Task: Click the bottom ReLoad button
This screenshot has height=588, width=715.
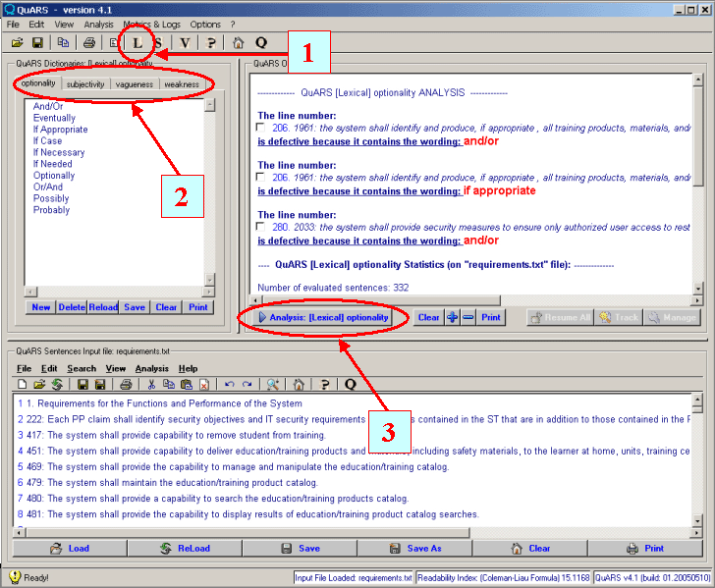Action: pyautogui.click(x=185, y=549)
